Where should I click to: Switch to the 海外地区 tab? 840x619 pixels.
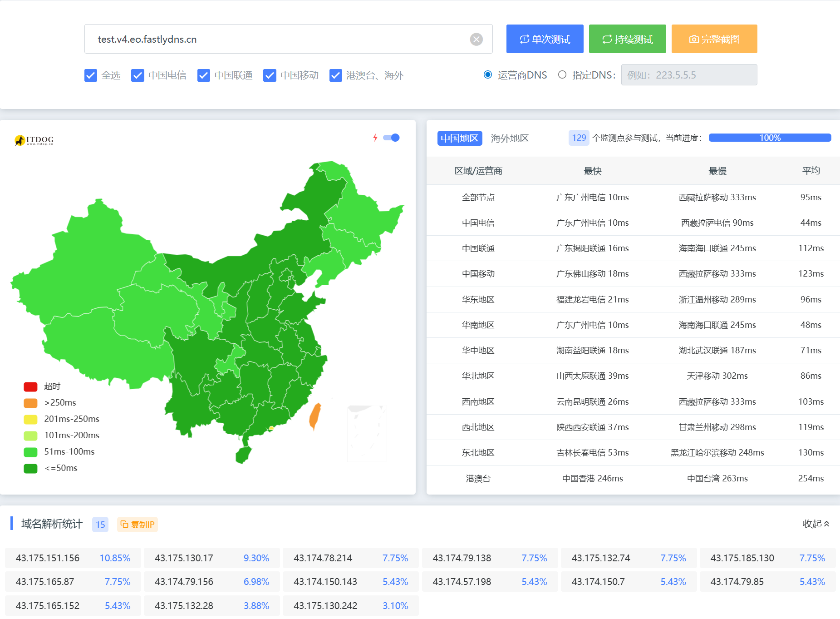510,138
